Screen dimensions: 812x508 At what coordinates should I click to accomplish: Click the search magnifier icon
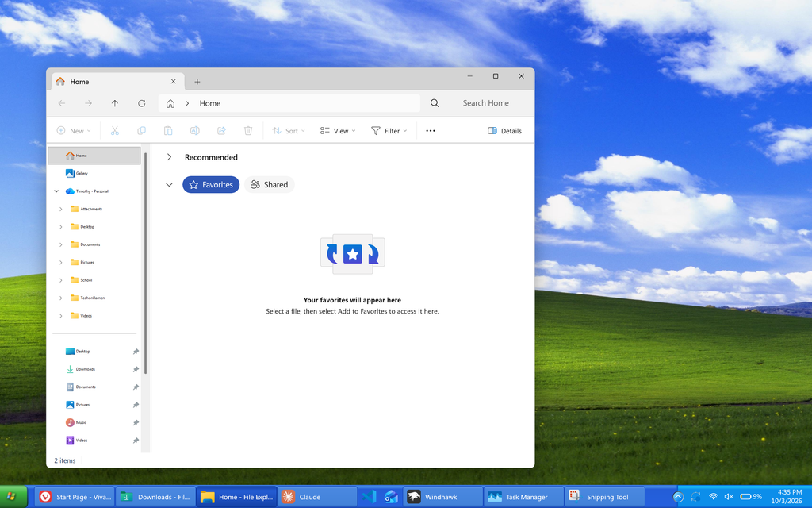(x=435, y=103)
